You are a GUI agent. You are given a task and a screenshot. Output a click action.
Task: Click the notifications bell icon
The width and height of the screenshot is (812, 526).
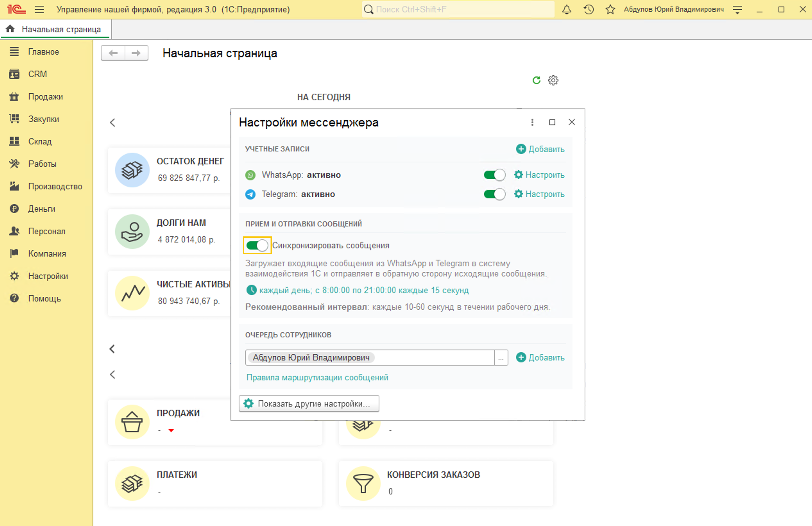pos(566,10)
